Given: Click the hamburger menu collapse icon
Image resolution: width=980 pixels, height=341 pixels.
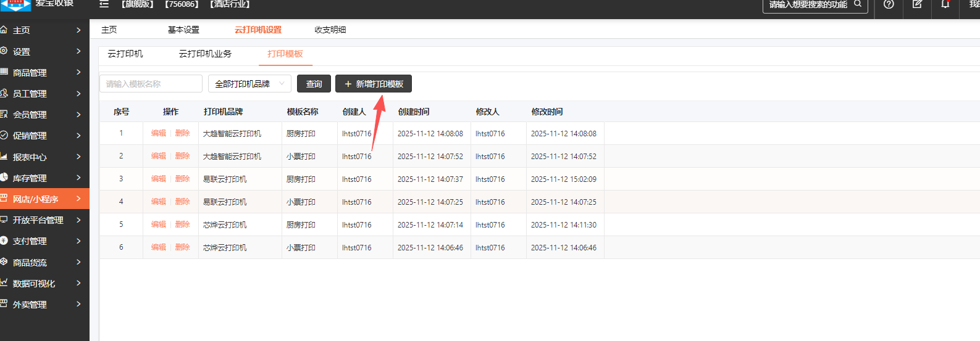Looking at the screenshot, I should 104,4.
